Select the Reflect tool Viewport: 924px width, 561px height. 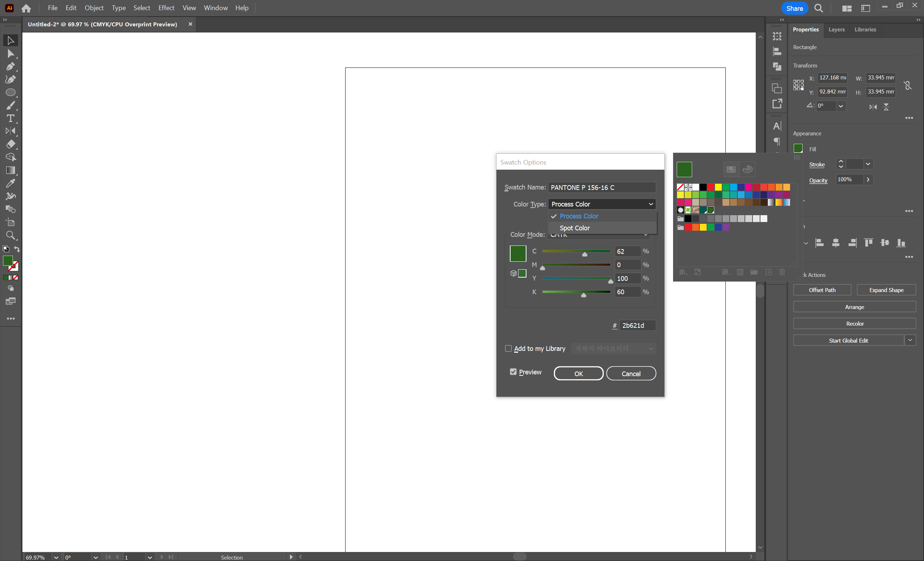click(10, 131)
